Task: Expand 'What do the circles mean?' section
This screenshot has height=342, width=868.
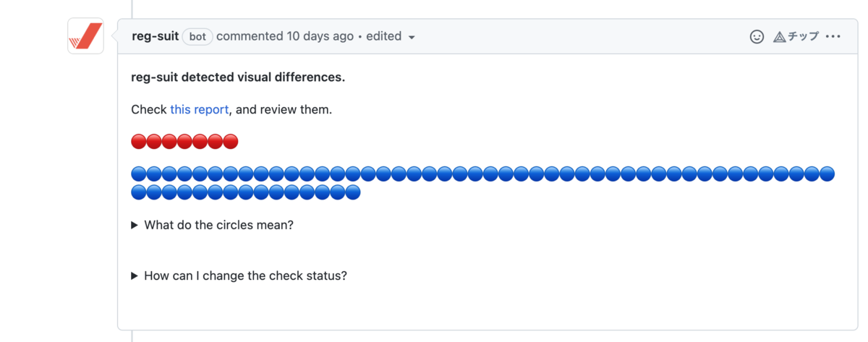Action: click(213, 225)
